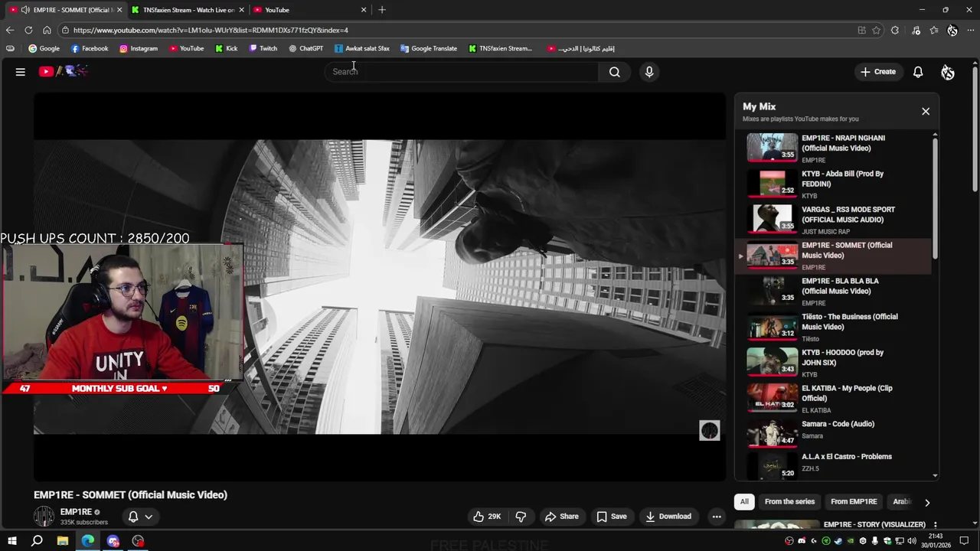Open the browser media control icon

pyautogui.click(x=916, y=30)
